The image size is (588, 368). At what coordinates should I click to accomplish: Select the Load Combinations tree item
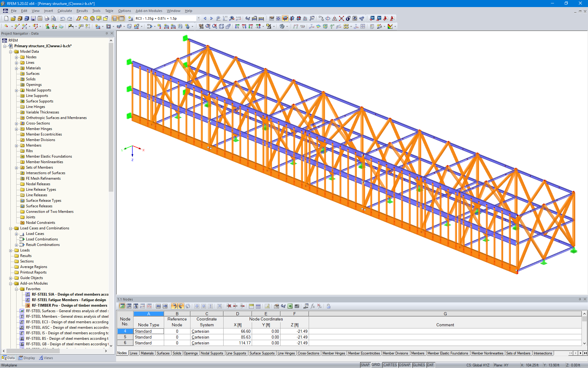tap(42, 239)
